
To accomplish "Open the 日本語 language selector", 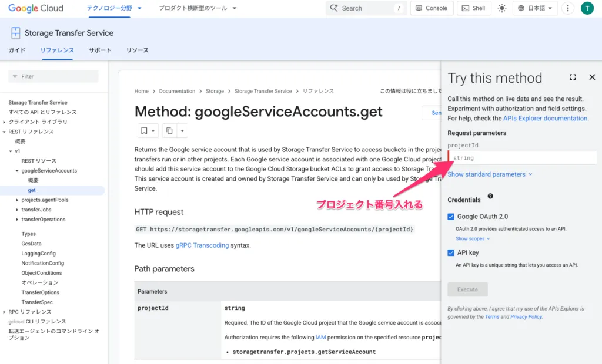I will pyautogui.click(x=535, y=8).
